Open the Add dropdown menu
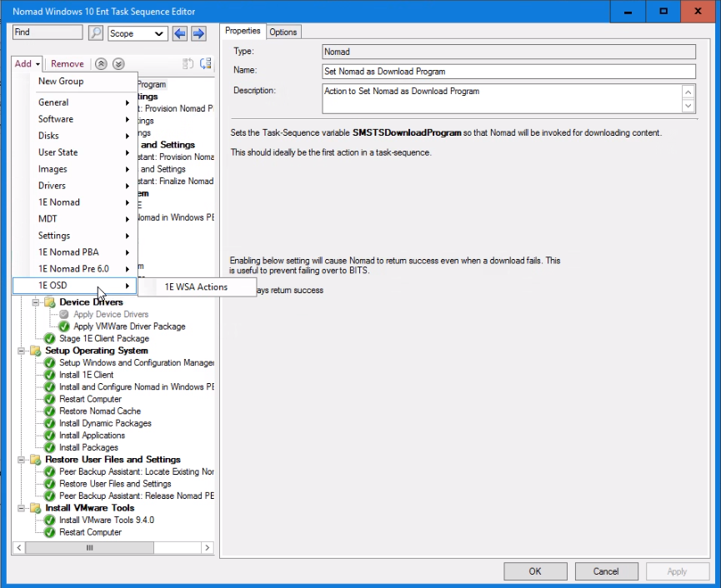Screen dimensions: 721x588 coord(28,64)
